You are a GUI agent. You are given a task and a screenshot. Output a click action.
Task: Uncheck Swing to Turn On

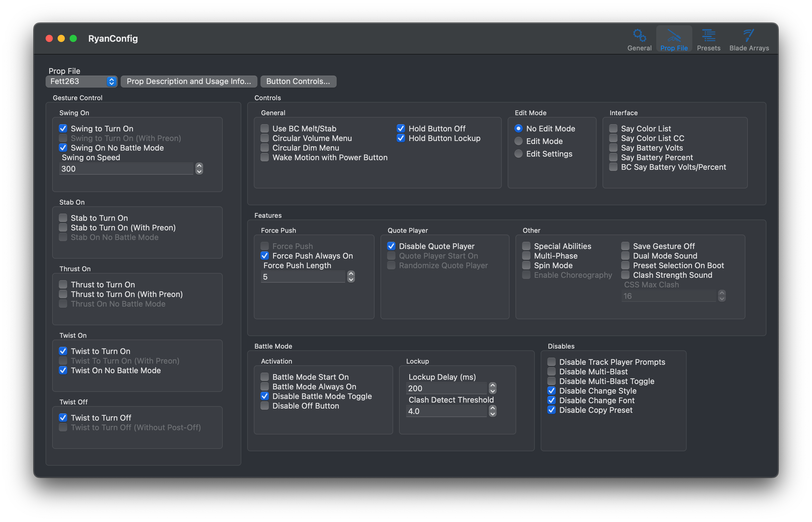63,128
